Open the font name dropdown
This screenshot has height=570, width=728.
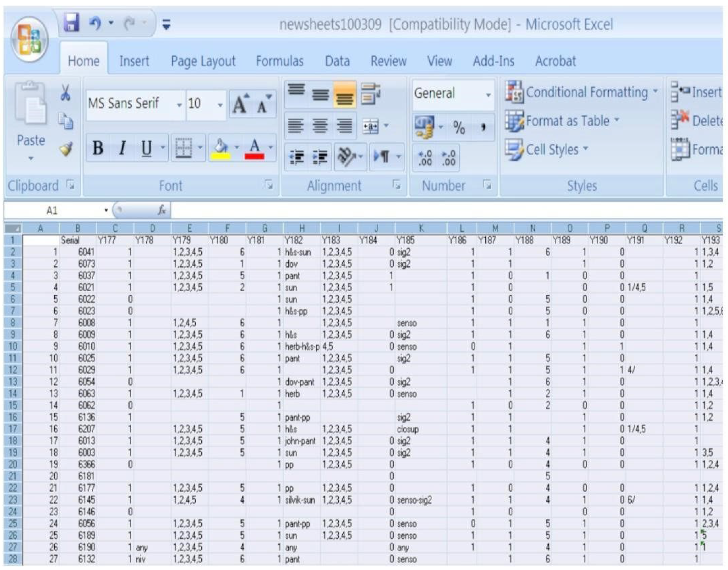179,105
